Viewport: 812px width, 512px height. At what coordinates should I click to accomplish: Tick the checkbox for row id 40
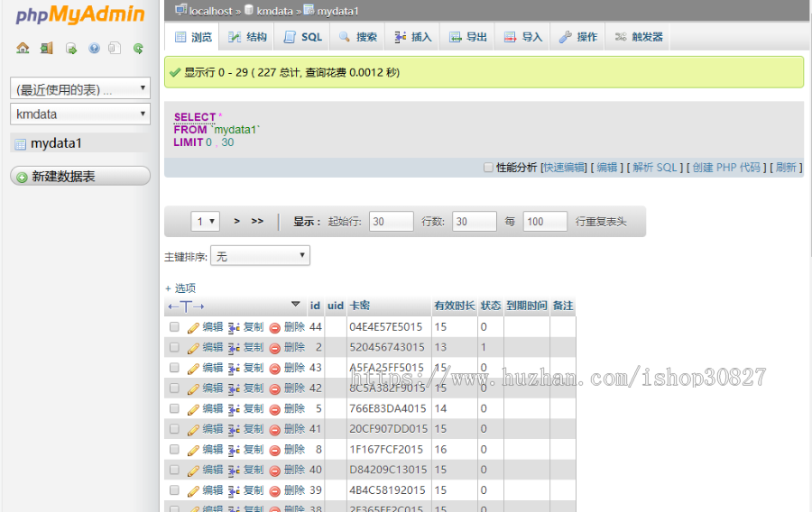tap(174, 470)
